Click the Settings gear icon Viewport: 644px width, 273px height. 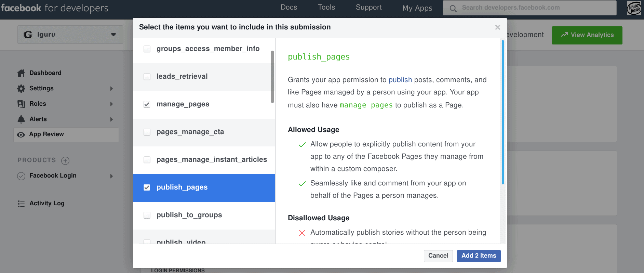(21, 89)
